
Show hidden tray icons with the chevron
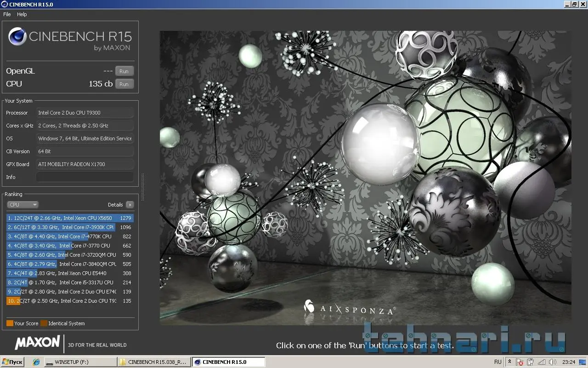click(509, 362)
